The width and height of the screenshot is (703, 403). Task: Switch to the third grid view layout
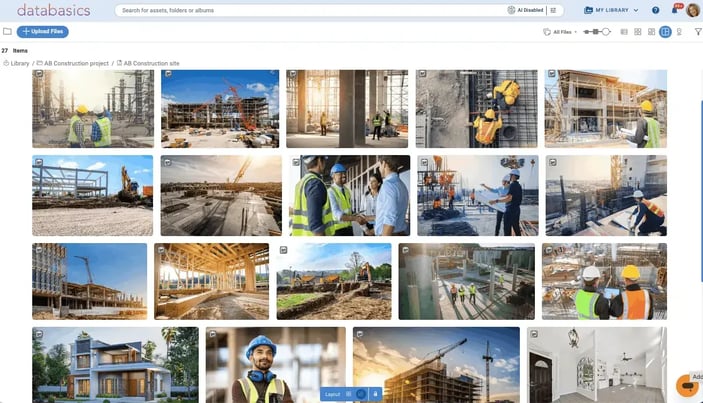coord(651,32)
